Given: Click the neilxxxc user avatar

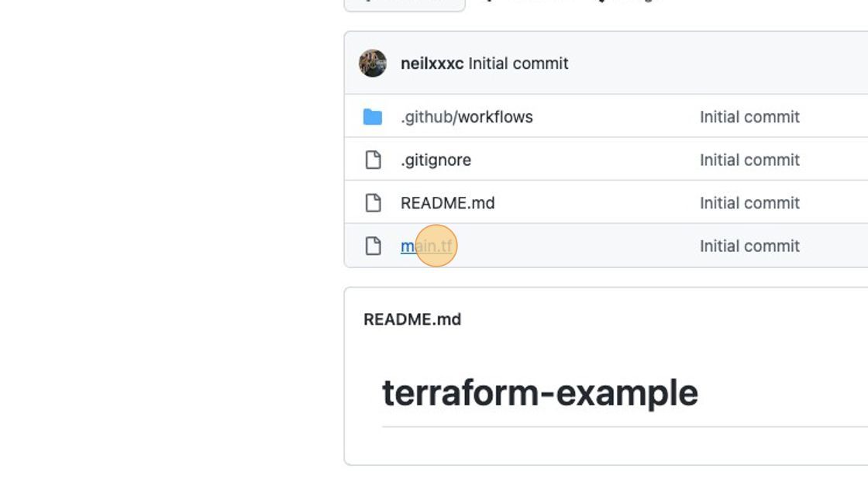Looking at the screenshot, I should tap(373, 63).
